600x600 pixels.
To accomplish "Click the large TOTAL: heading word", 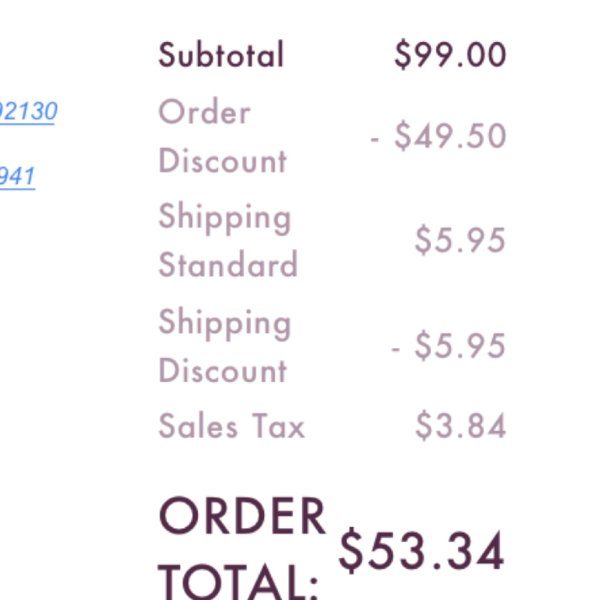I will coord(238,582).
